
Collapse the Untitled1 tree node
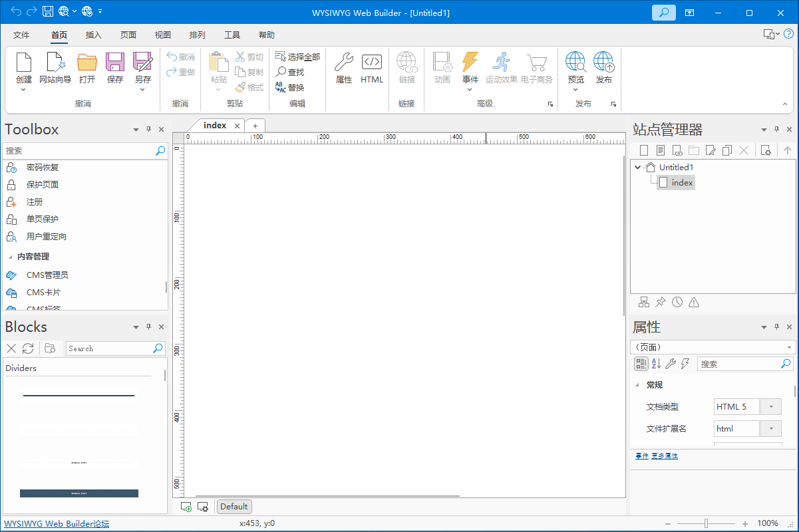click(x=638, y=168)
